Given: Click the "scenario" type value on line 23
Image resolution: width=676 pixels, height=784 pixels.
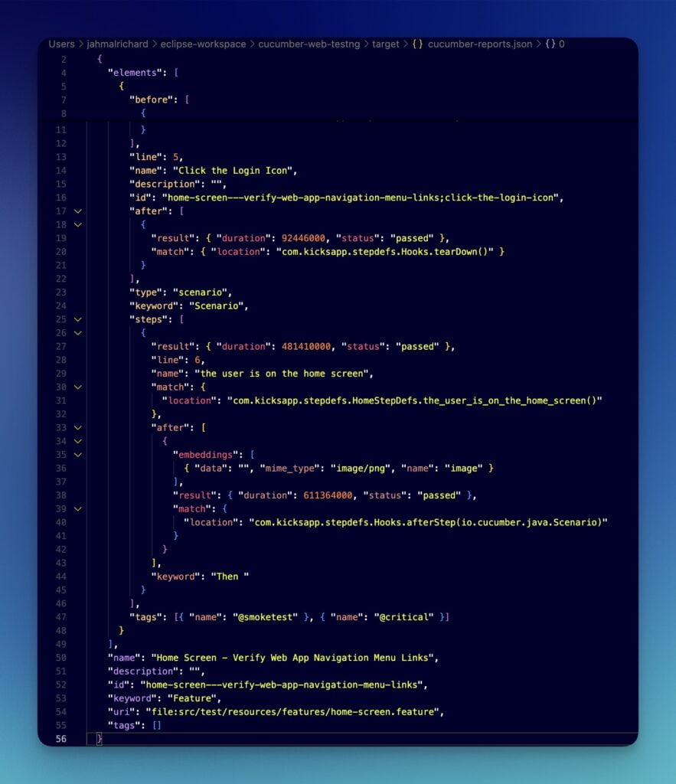Looking at the screenshot, I should coord(200,292).
